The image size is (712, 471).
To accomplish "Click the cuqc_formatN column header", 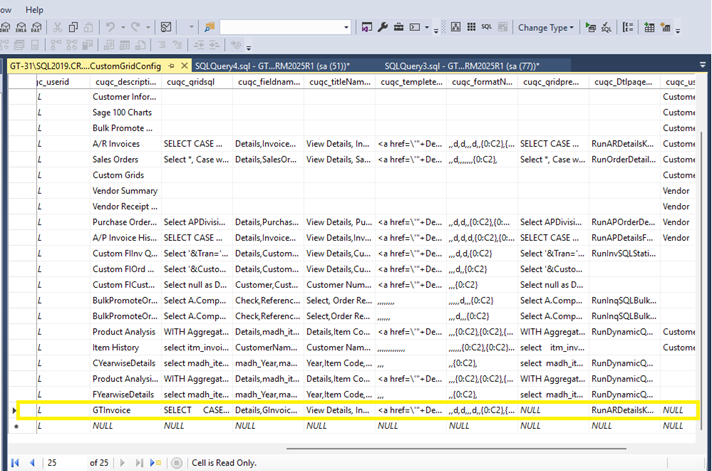I will (480, 82).
